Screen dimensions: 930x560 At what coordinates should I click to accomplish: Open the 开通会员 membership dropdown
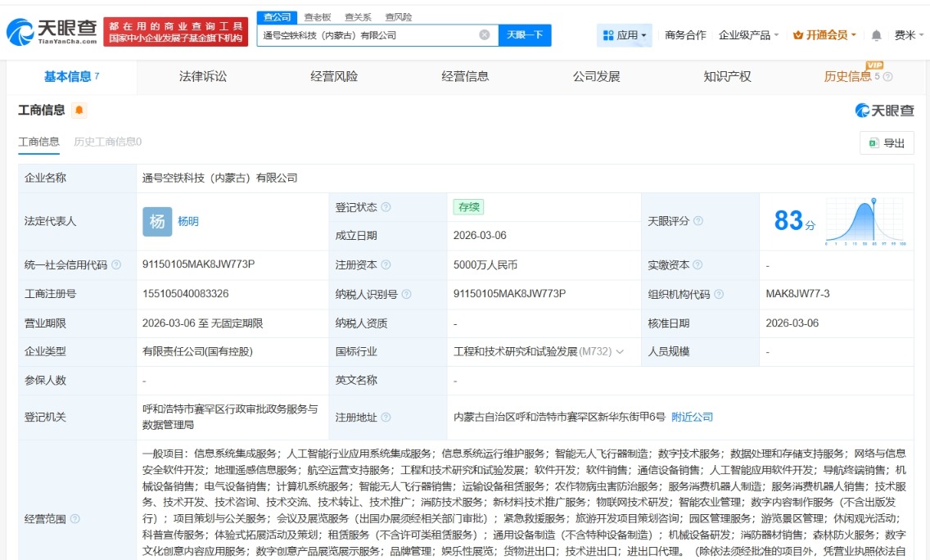pos(824,35)
